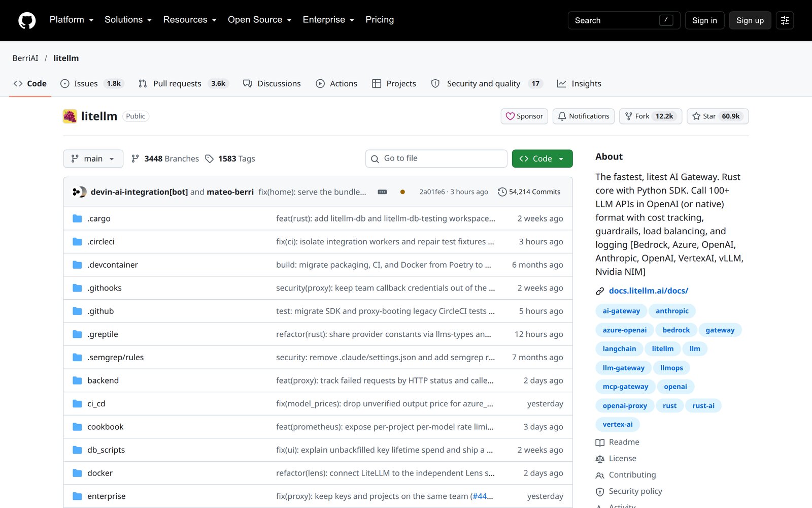Switch to the Actions tab
The height and width of the screenshot is (508, 812).
click(x=336, y=84)
